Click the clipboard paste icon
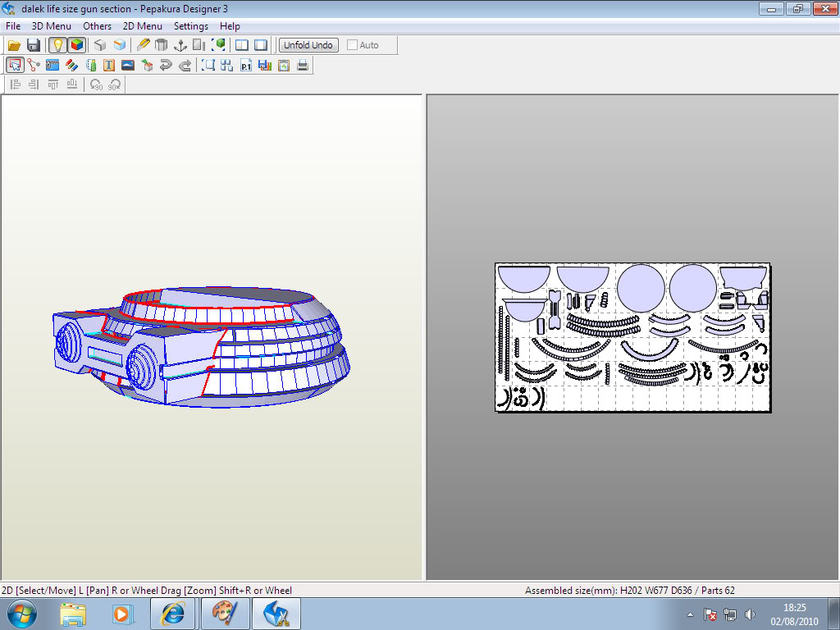 click(x=284, y=66)
